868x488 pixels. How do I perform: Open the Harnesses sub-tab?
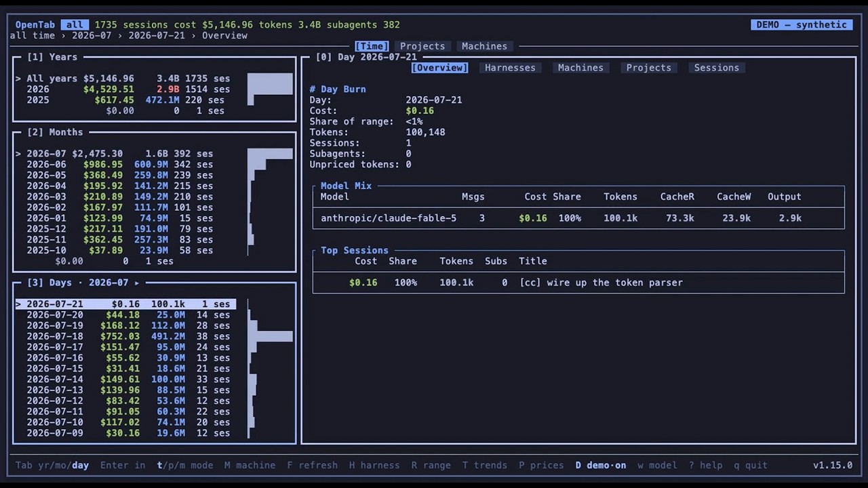click(x=510, y=68)
